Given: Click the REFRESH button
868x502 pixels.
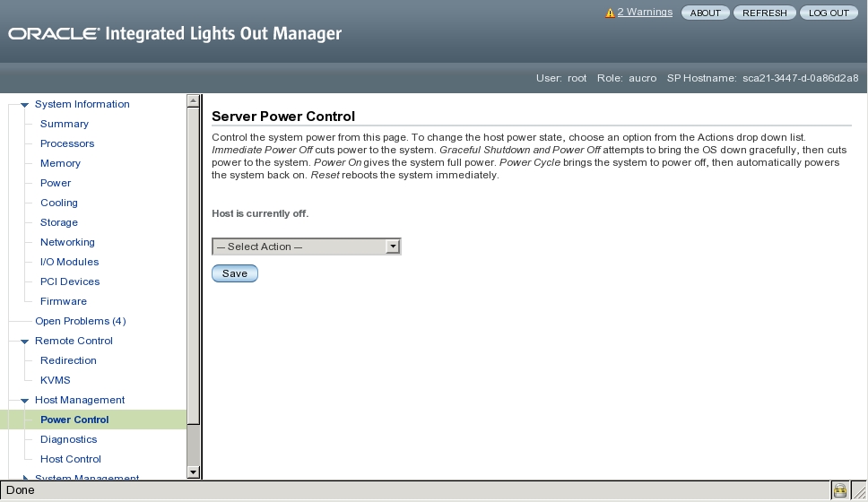Looking at the screenshot, I should [x=765, y=13].
